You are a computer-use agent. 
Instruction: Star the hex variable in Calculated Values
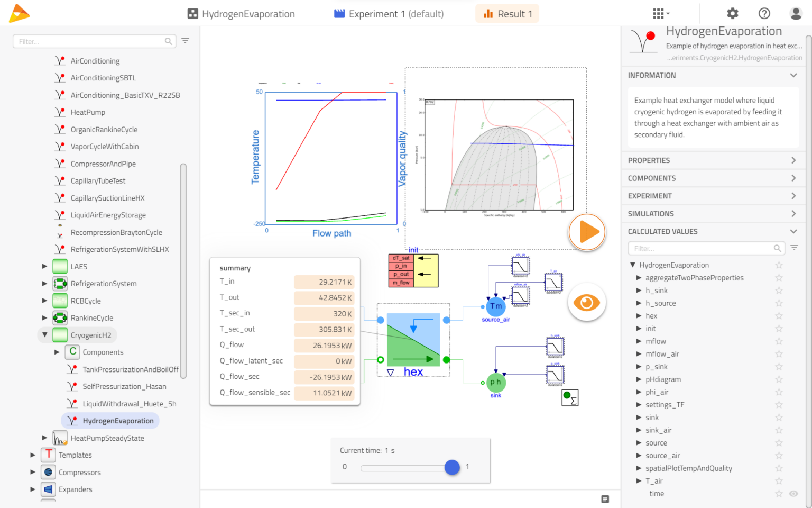(x=779, y=315)
